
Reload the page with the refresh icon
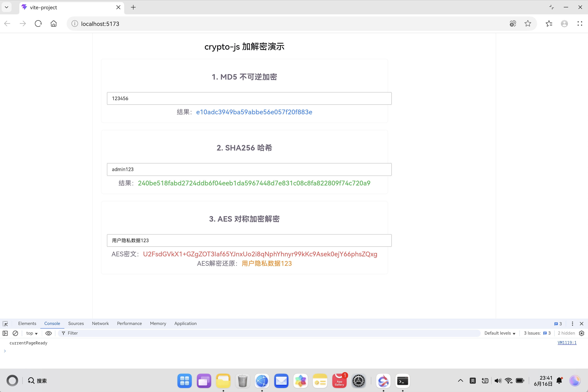click(38, 24)
